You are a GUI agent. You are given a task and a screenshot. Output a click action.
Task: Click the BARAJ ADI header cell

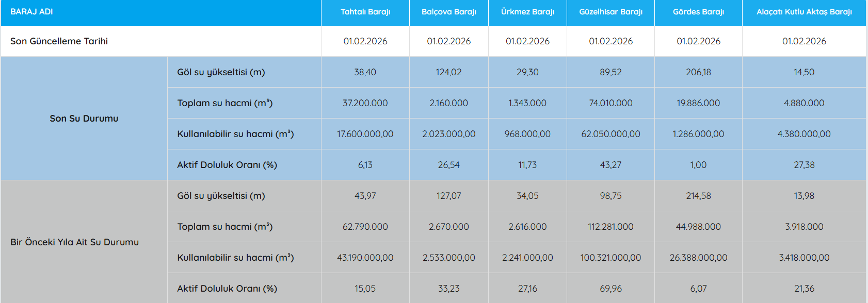pyautogui.click(x=31, y=12)
